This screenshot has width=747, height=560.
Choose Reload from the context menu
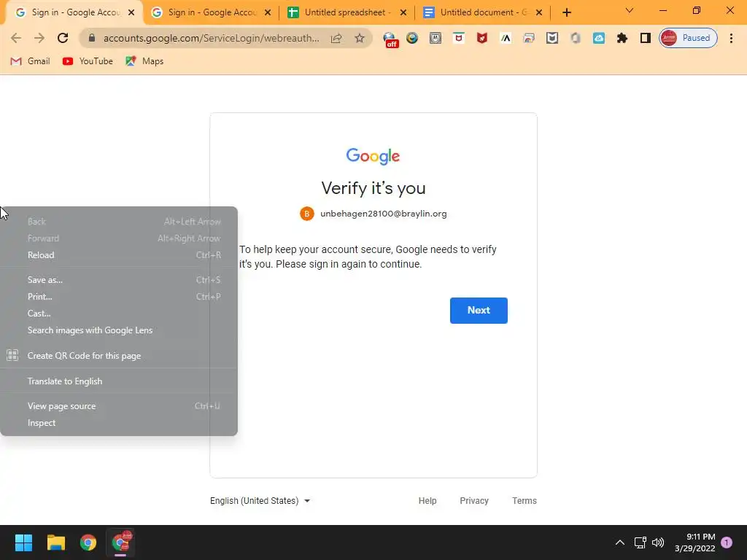119,255
